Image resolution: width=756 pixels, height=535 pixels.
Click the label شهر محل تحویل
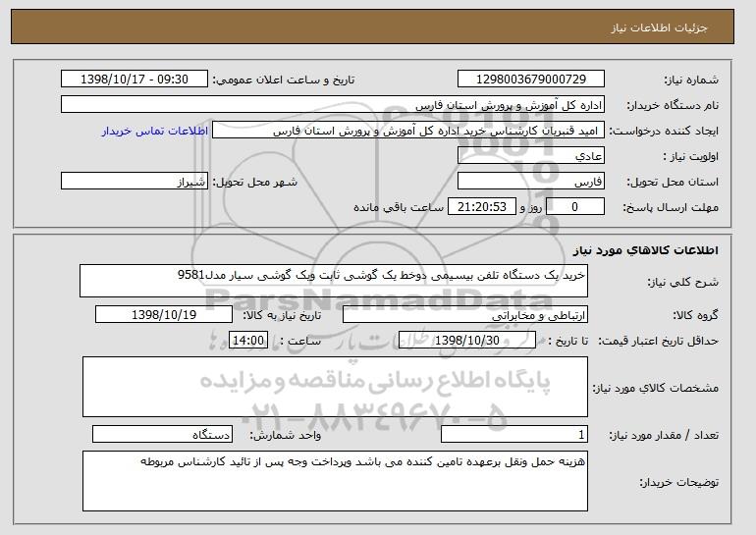(255, 182)
